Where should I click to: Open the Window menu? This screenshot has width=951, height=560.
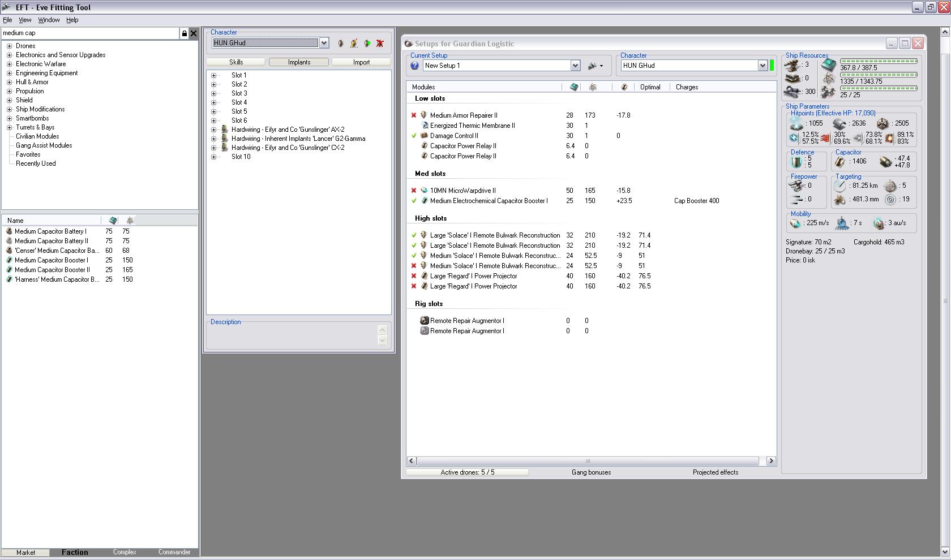49,20
